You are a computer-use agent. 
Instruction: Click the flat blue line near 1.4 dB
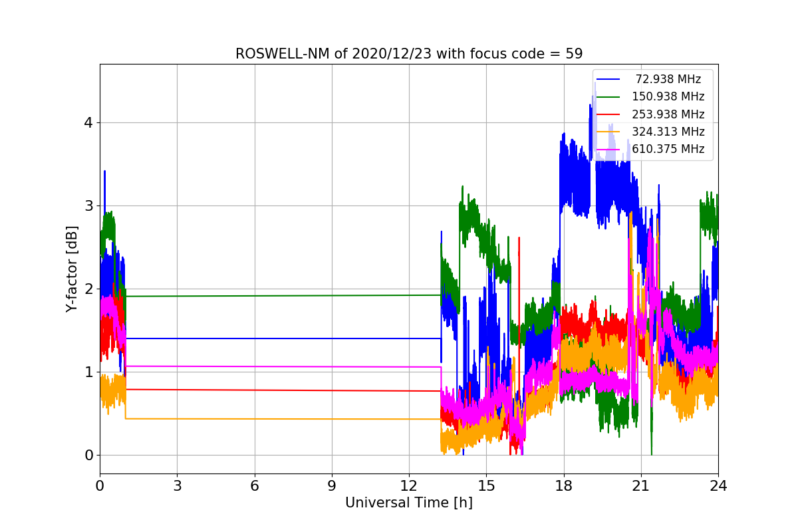(283, 338)
